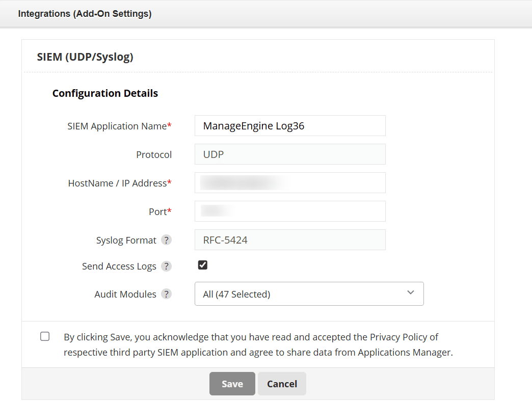The image size is (532, 401).
Task: Click the SIEM (UDP/Syslog) section title
Action: tap(85, 57)
